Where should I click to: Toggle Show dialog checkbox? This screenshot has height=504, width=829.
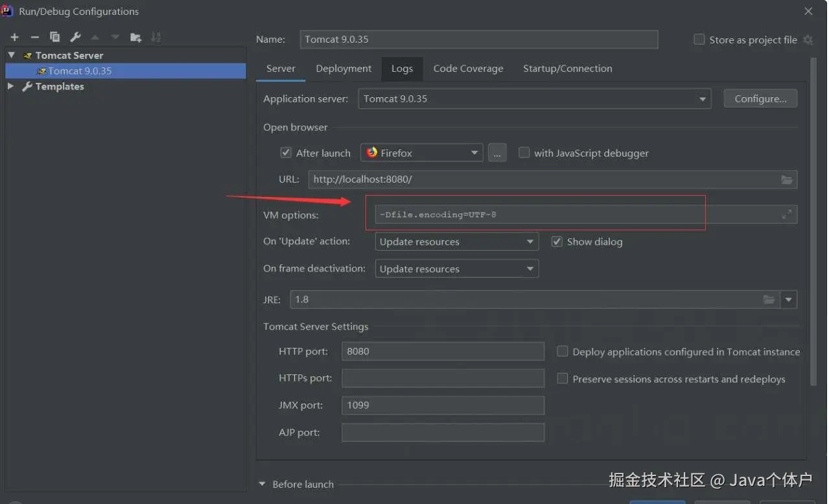coord(557,242)
